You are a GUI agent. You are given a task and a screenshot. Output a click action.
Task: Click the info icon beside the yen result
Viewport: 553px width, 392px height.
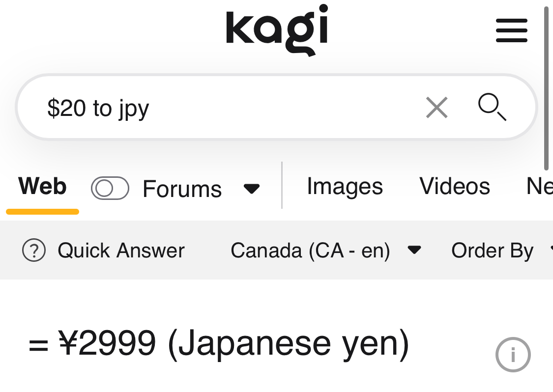coord(513,354)
